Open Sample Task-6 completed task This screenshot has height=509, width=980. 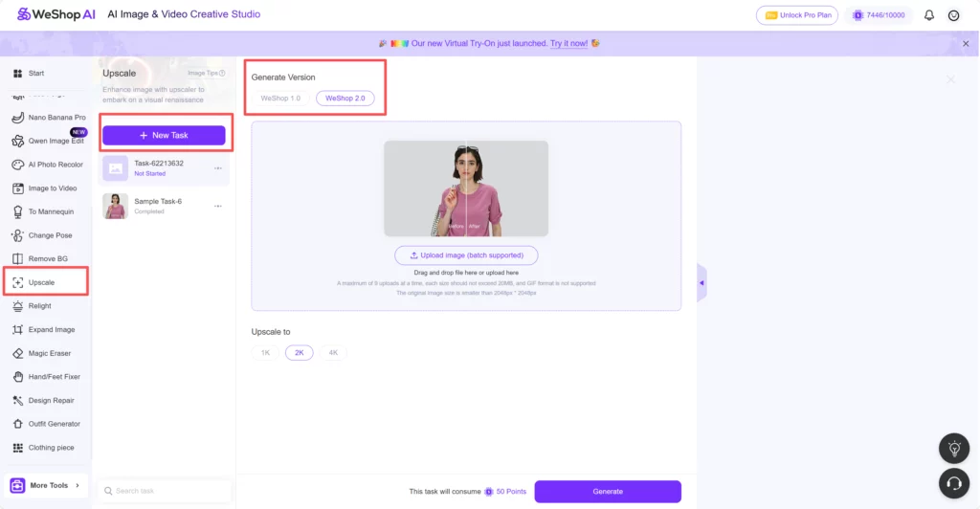[x=164, y=206]
